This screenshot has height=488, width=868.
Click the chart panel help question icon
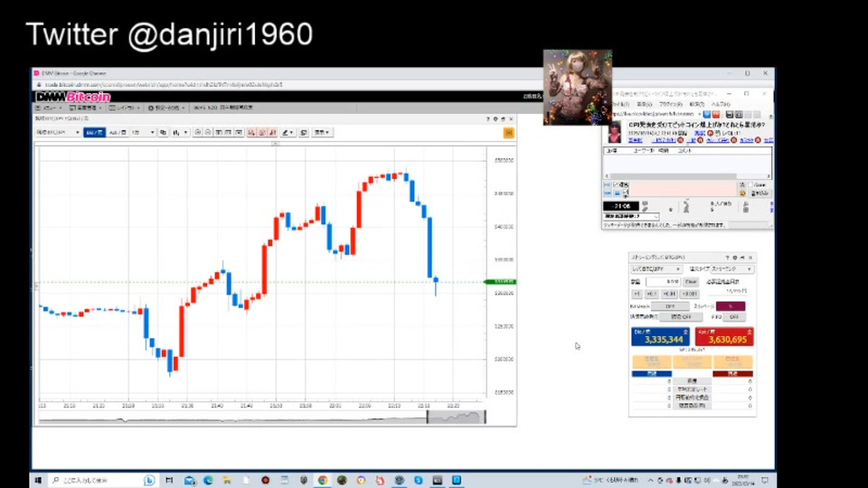click(487, 119)
